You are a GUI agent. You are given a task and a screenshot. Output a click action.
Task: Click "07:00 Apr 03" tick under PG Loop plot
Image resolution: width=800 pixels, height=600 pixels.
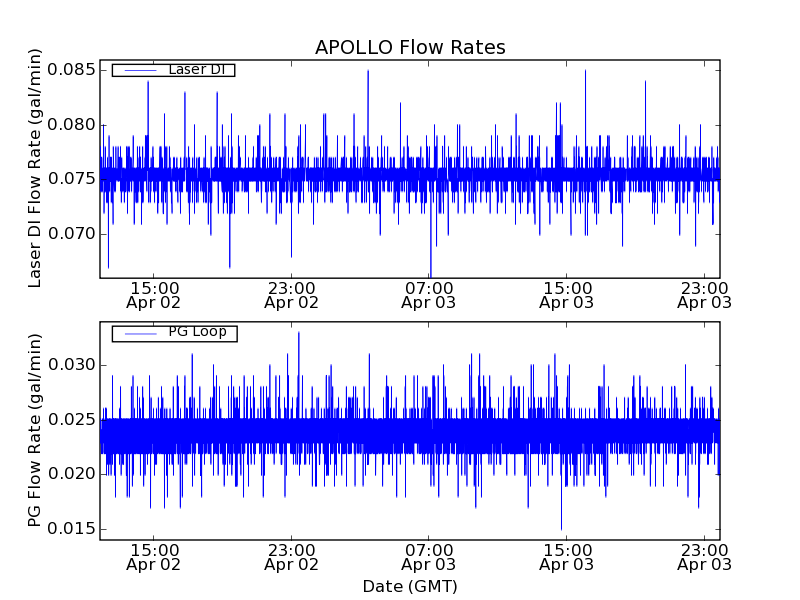[429, 558]
